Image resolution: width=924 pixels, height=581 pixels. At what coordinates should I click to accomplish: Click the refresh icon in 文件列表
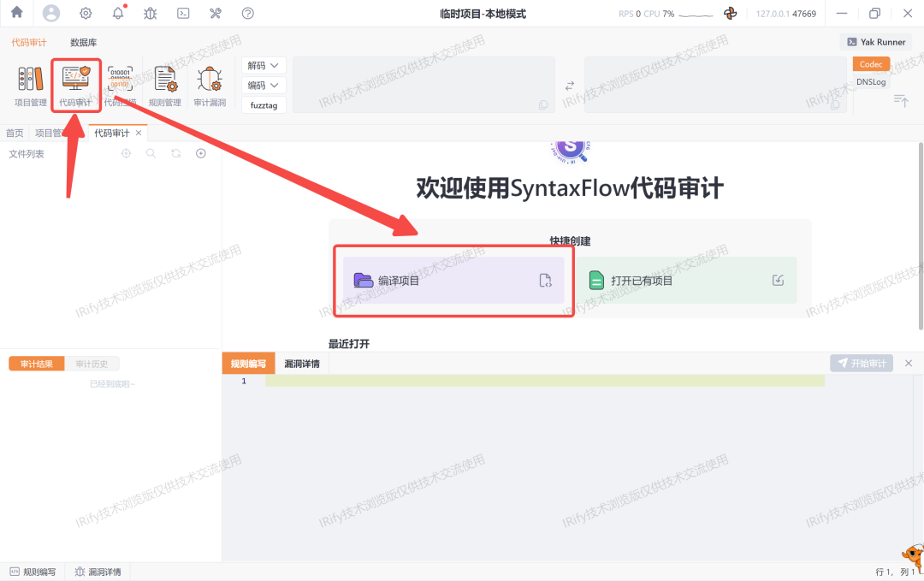pos(176,153)
